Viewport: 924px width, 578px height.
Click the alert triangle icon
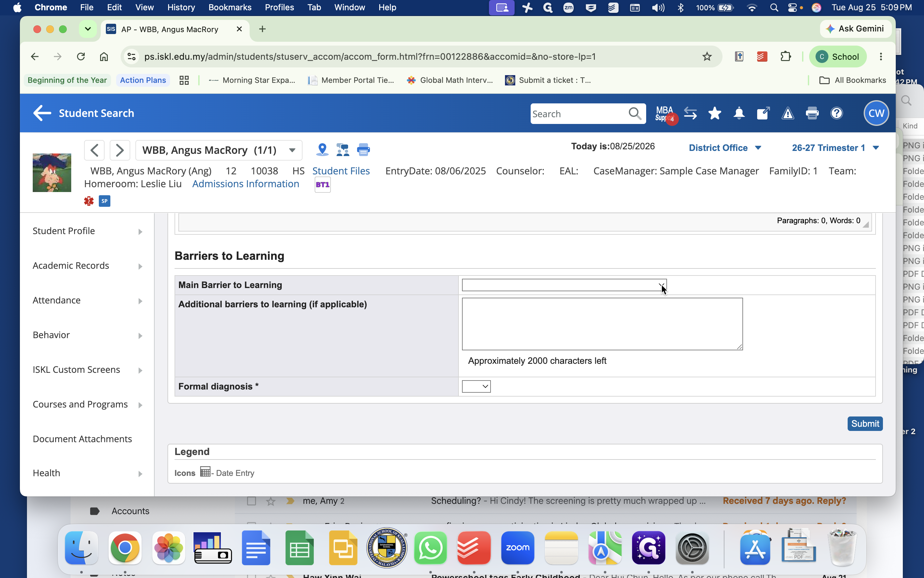(x=788, y=113)
